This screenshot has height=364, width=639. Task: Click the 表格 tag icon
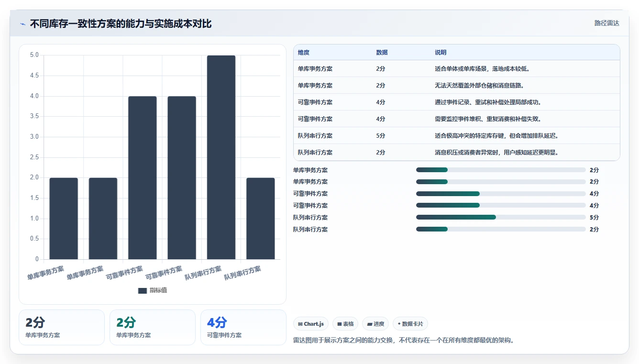tap(339, 324)
